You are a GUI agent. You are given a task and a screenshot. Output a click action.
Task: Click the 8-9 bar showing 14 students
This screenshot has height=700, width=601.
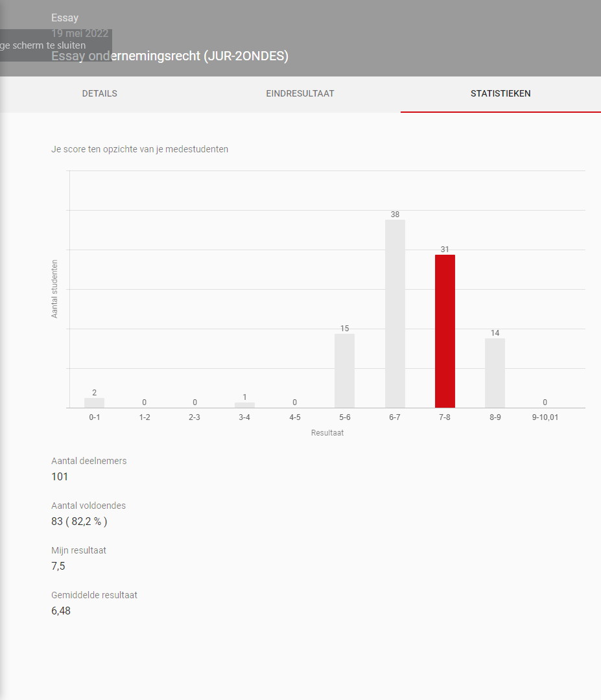pyautogui.click(x=495, y=373)
